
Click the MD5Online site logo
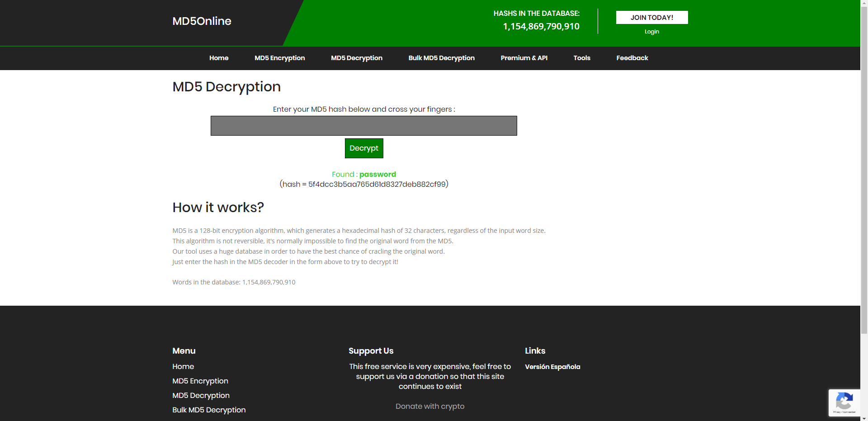tap(202, 21)
